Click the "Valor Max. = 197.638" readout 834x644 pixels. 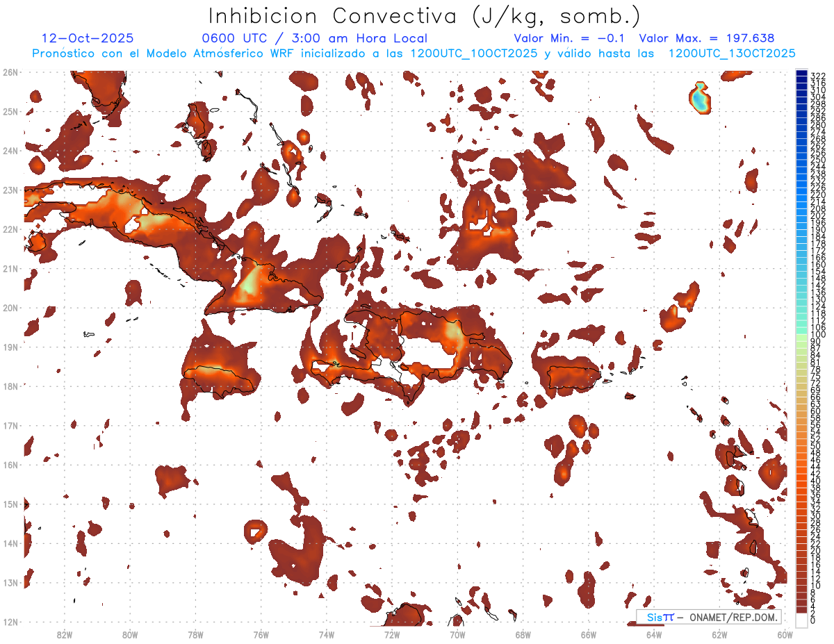pos(707,39)
